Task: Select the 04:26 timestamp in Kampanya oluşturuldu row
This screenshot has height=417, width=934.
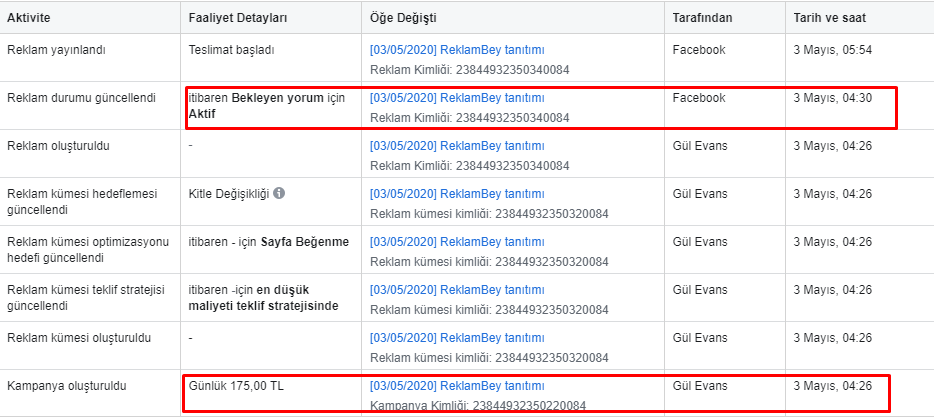Action: (x=833, y=386)
